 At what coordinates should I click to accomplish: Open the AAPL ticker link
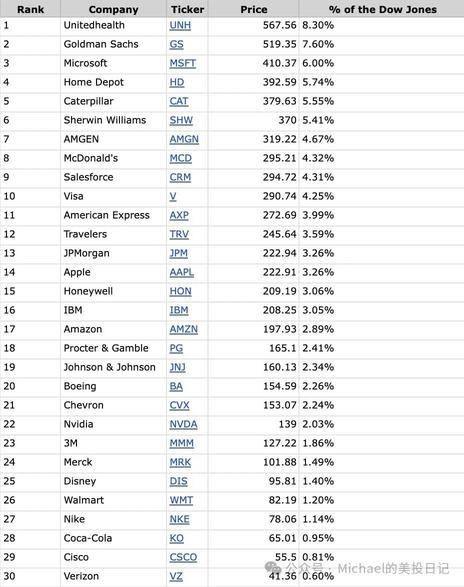182,272
